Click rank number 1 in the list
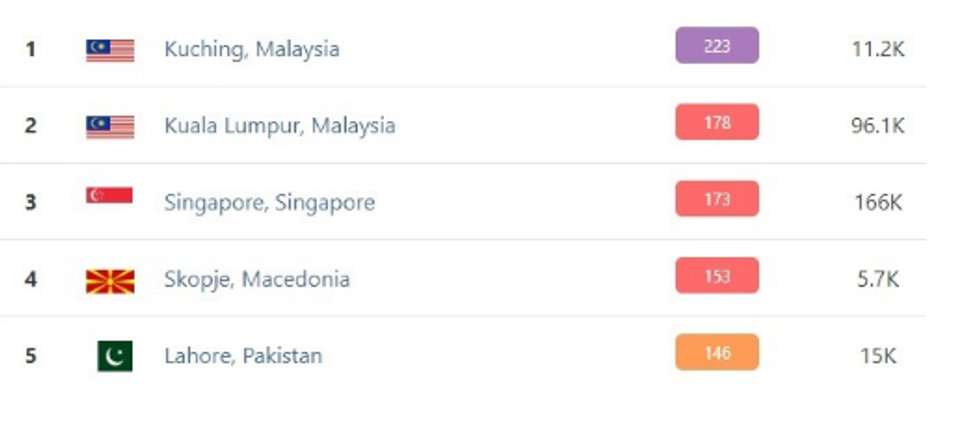The width and height of the screenshot is (980, 435). 31,49
